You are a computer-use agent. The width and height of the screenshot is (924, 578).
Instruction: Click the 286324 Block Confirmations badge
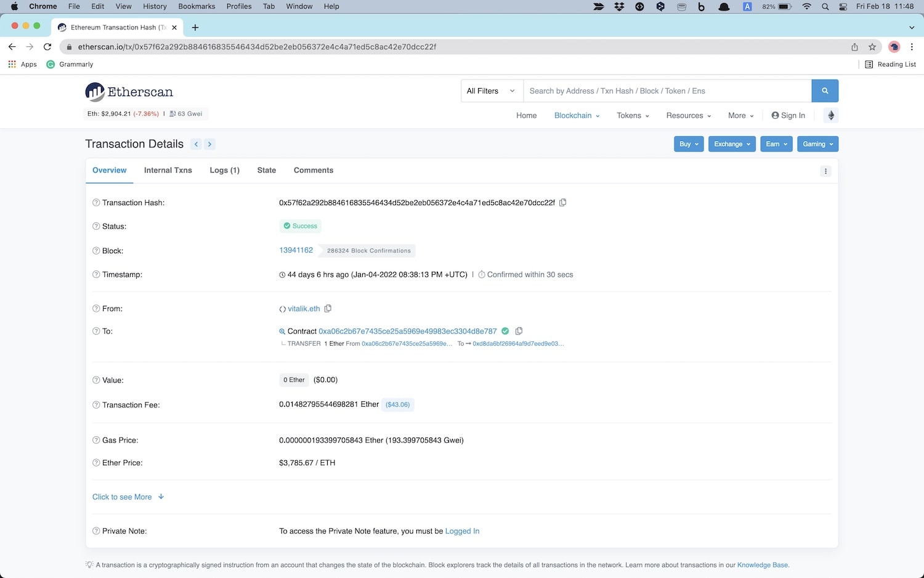coord(368,251)
